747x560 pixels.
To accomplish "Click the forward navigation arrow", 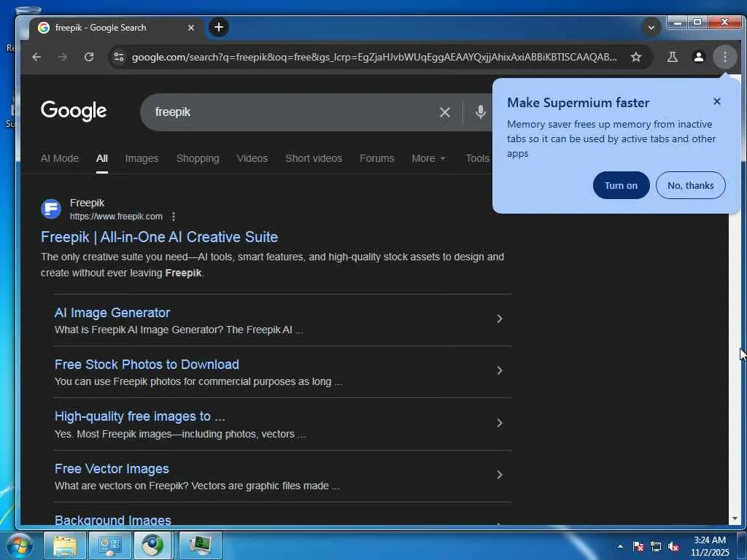I will (63, 57).
